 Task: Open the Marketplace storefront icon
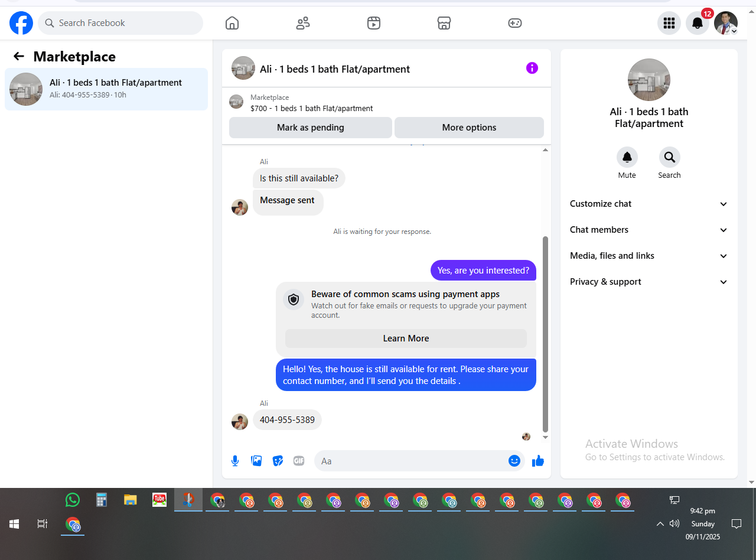tap(444, 23)
